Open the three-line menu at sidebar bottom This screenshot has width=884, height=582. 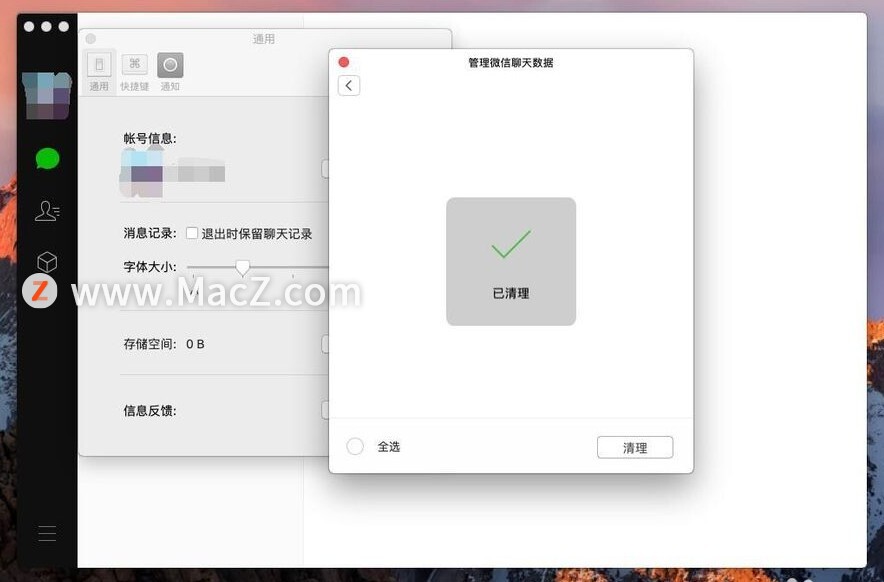[47, 533]
